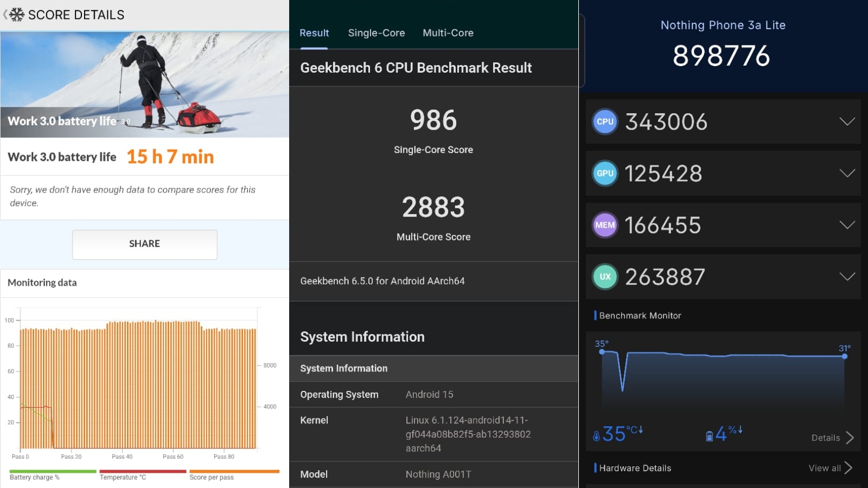Click the back arrow beside Score Details

[x=5, y=15]
